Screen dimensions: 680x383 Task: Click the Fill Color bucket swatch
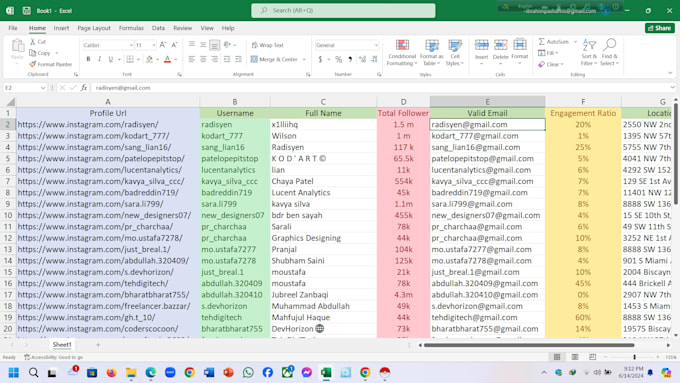click(149, 59)
